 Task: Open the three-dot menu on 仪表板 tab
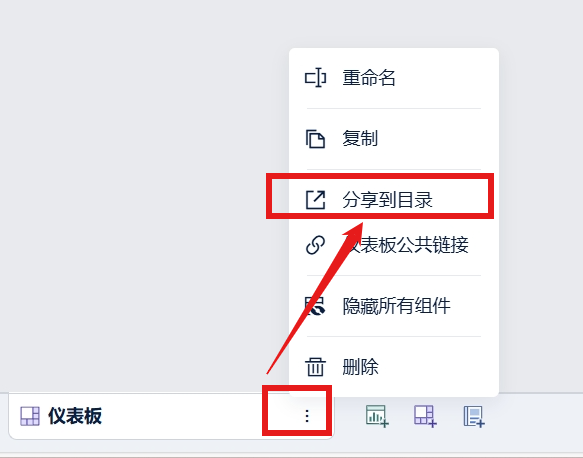pyautogui.click(x=307, y=416)
